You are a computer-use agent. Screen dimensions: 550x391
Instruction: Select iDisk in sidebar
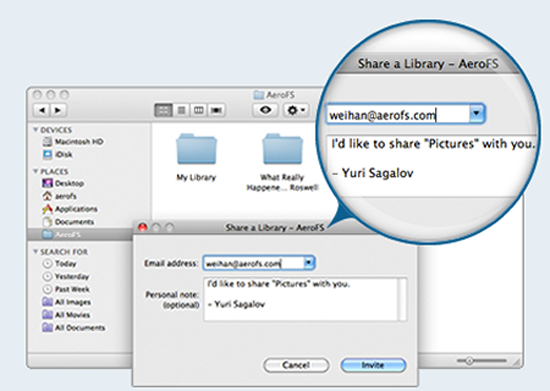(x=58, y=154)
